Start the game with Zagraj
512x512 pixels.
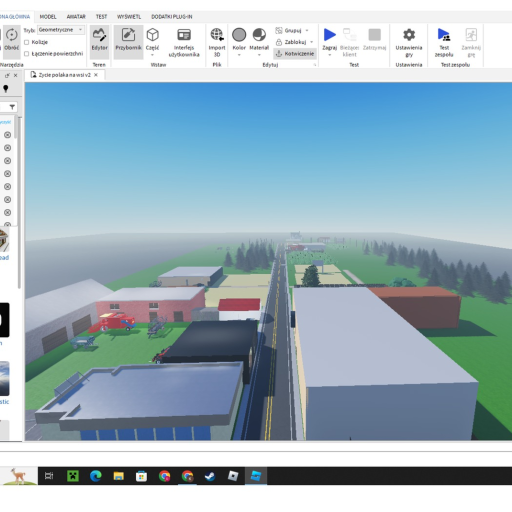(x=330, y=41)
